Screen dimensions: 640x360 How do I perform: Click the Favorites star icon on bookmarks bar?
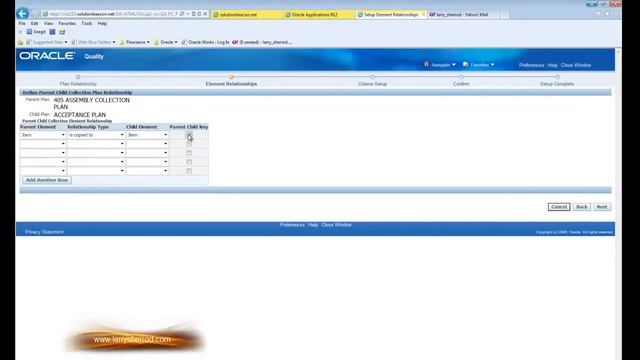click(20, 42)
